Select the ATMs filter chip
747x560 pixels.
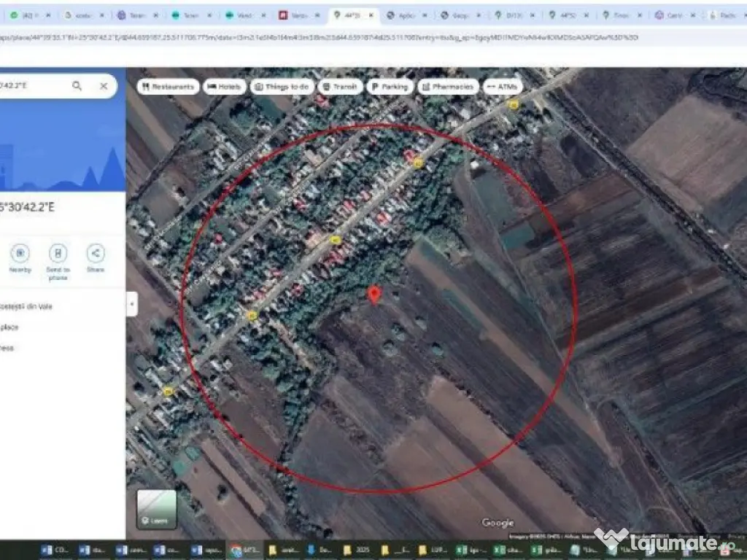[503, 87]
